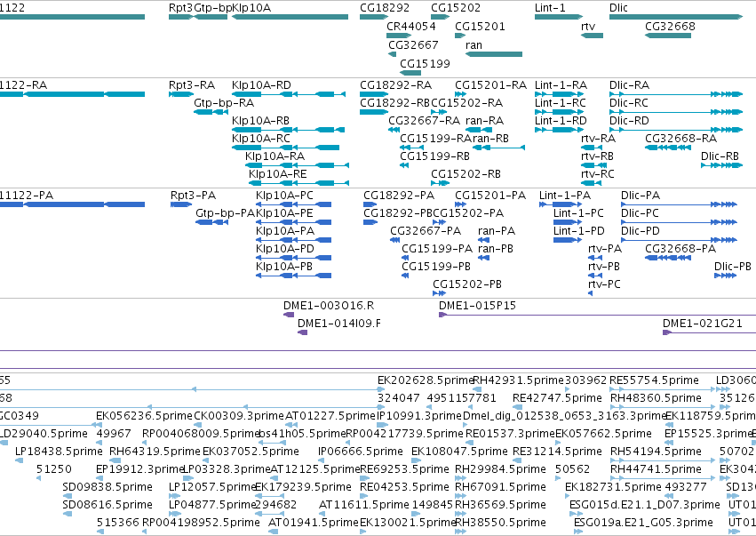
Task: Select protein label CG18292-PB
Action: [x=398, y=213]
